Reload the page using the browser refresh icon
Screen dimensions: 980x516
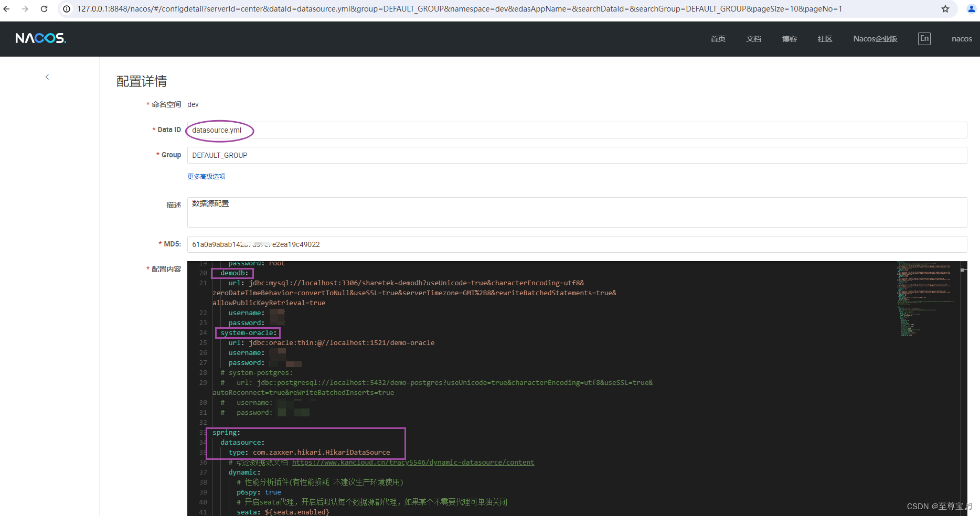pos(44,8)
